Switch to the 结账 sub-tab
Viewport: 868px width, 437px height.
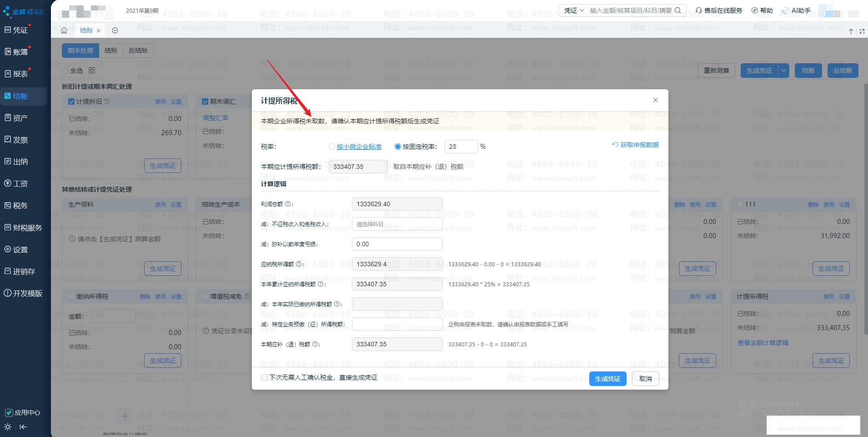[111, 51]
